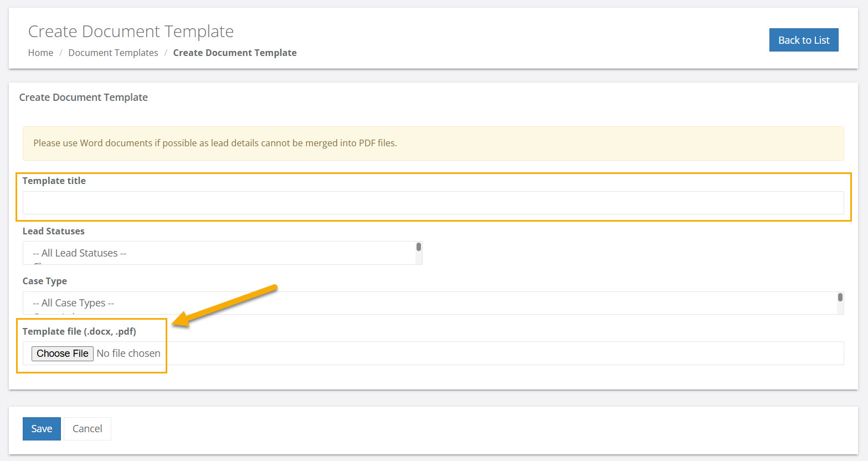The height and width of the screenshot is (461, 868).
Task: Click the Template title label
Action: 54,181
